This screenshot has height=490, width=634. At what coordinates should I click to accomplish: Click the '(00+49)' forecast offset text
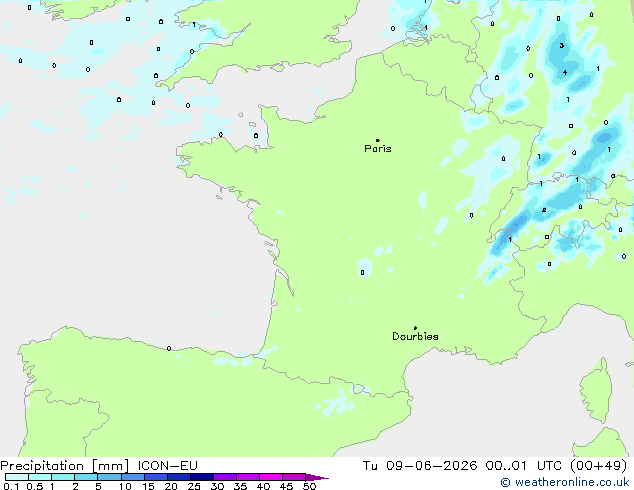[x=598, y=466]
